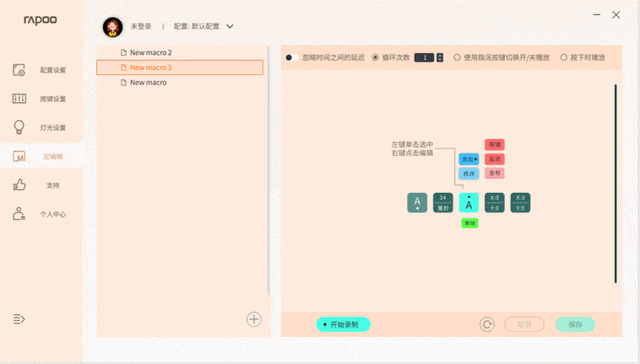Select the bottom New macro entry
The width and height of the screenshot is (640, 364).
180,82
